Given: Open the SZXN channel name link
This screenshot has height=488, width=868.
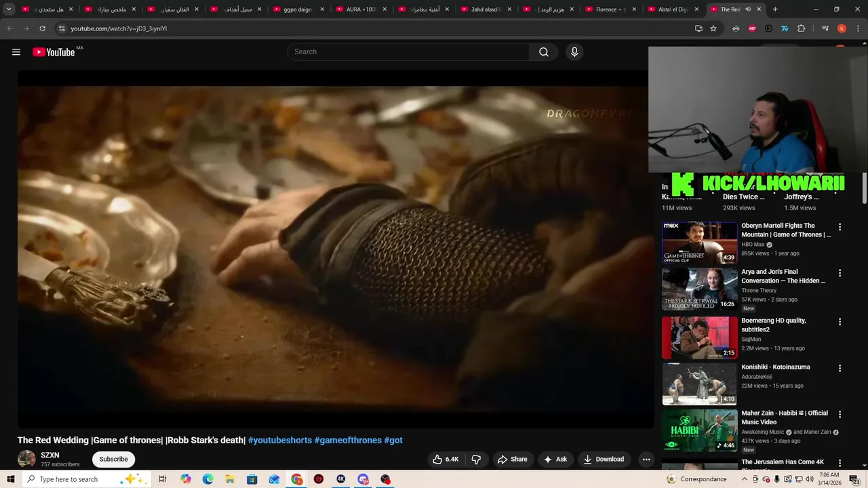Looking at the screenshot, I should (50, 455).
